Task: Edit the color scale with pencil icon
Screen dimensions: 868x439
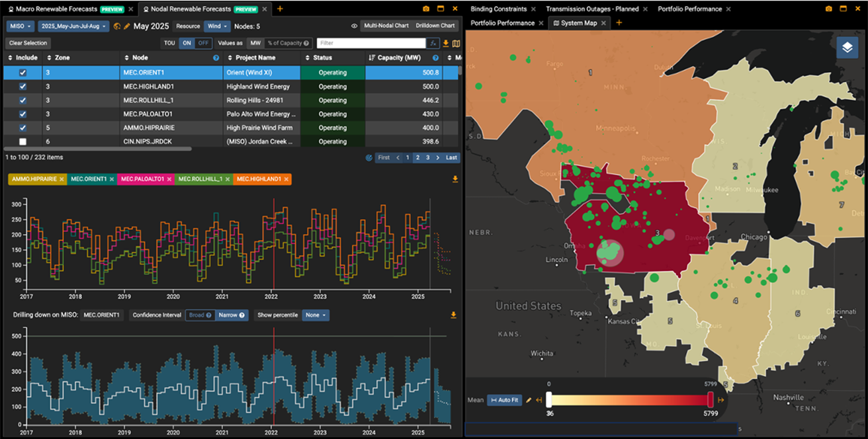Action: 529,400
